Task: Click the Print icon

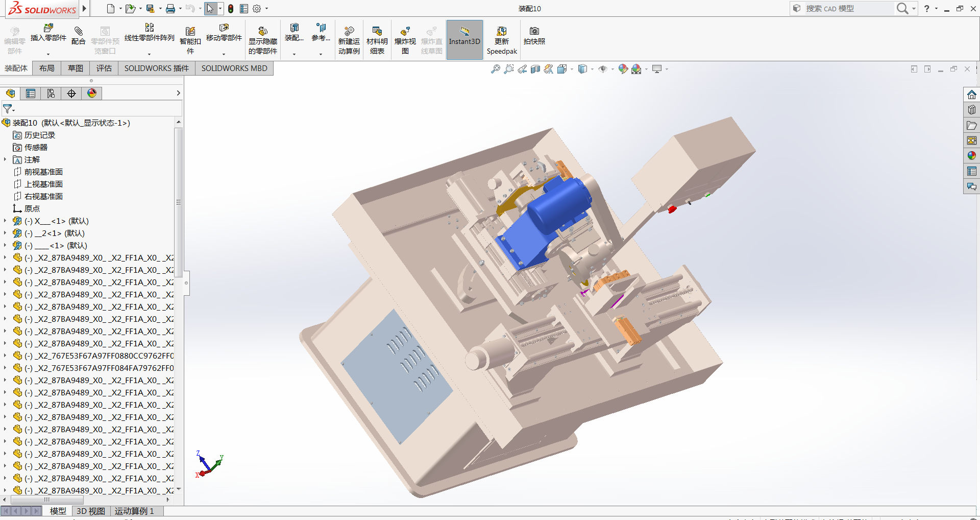Action: pos(170,9)
